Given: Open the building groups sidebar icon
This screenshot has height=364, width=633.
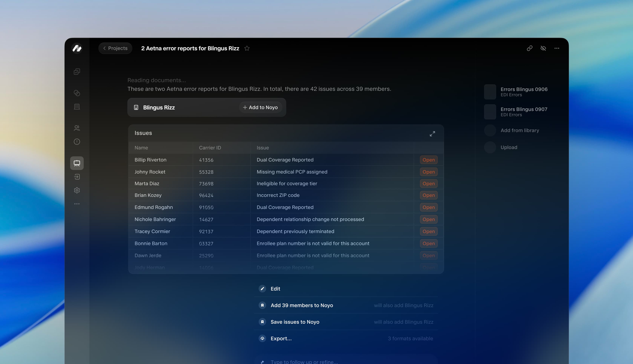Looking at the screenshot, I should 77,107.
